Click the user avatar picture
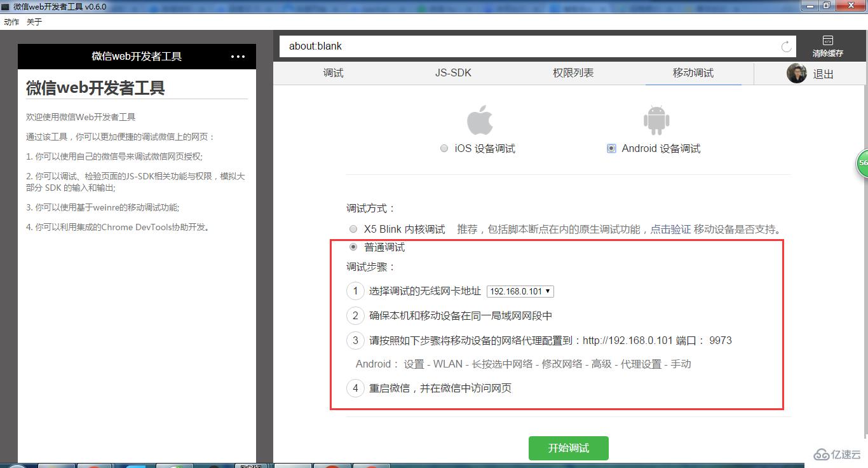Image resolution: width=868 pixels, height=468 pixels. click(797, 73)
